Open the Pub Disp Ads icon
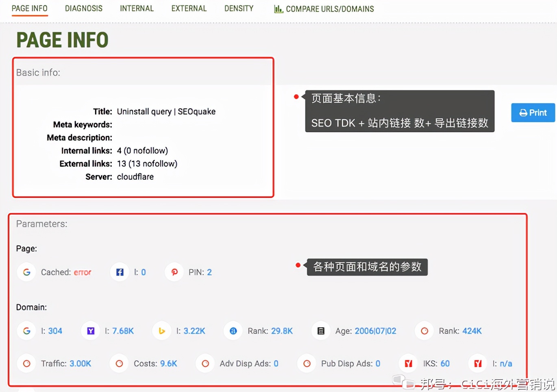Screen dimensions: 557x392 coord(306,363)
